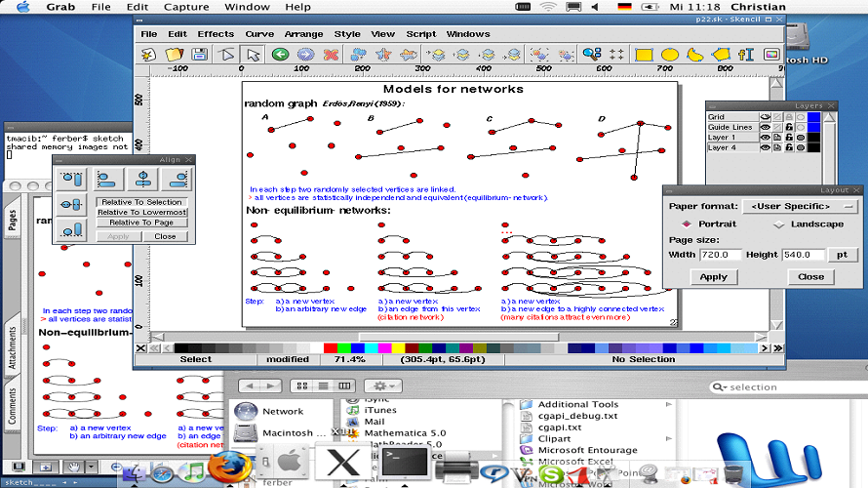
Task: Click Apply button in Layout dialog
Action: click(714, 276)
